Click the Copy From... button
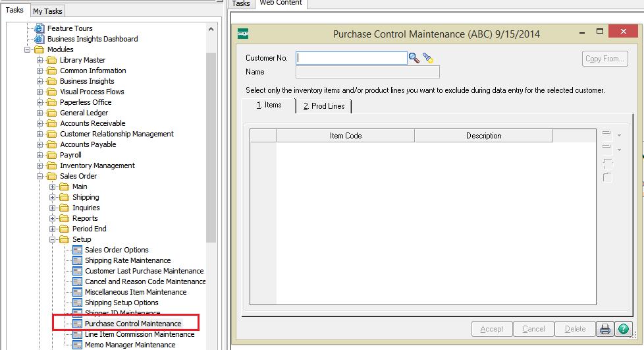 tap(604, 59)
